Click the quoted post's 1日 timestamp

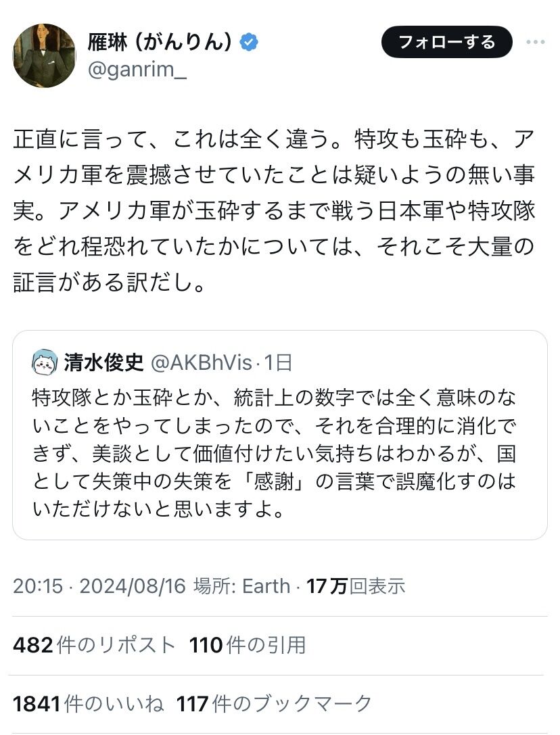click(x=278, y=362)
